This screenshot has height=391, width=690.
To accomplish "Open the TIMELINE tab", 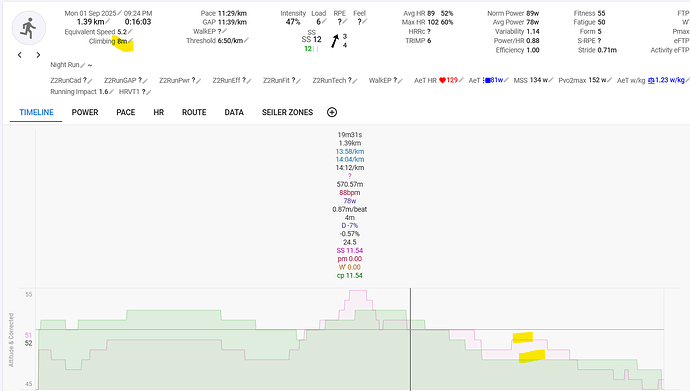I will (x=36, y=112).
